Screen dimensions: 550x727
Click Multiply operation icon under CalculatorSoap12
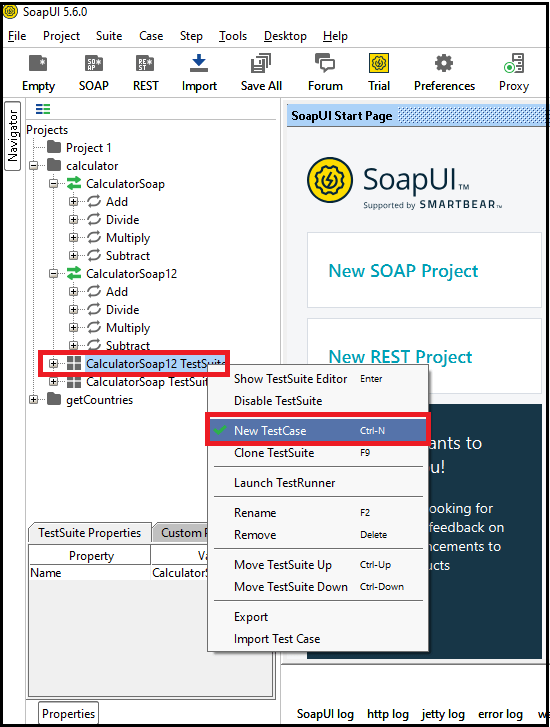pyautogui.click(x=94, y=327)
